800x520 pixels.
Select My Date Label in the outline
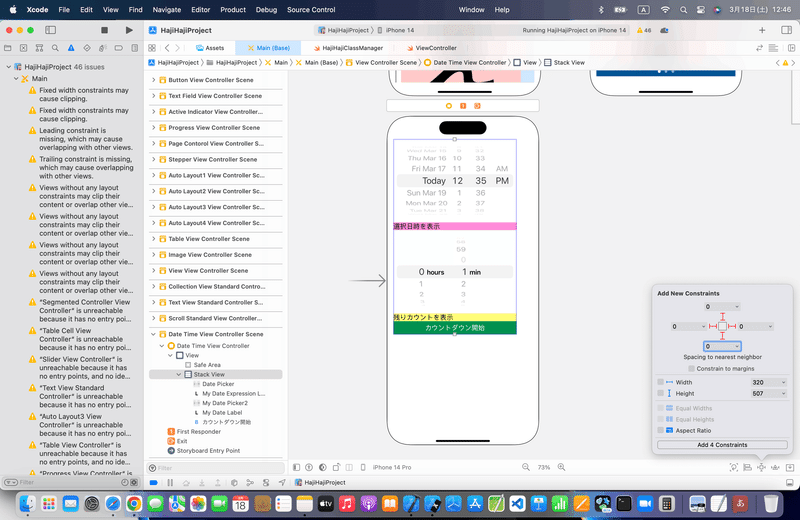pyautogui.click(x=222, y=412)
